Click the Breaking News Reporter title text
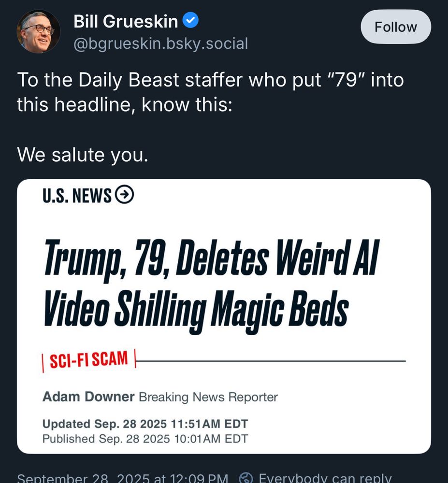The height and width of the screenshot is (483, 448). 208,397
